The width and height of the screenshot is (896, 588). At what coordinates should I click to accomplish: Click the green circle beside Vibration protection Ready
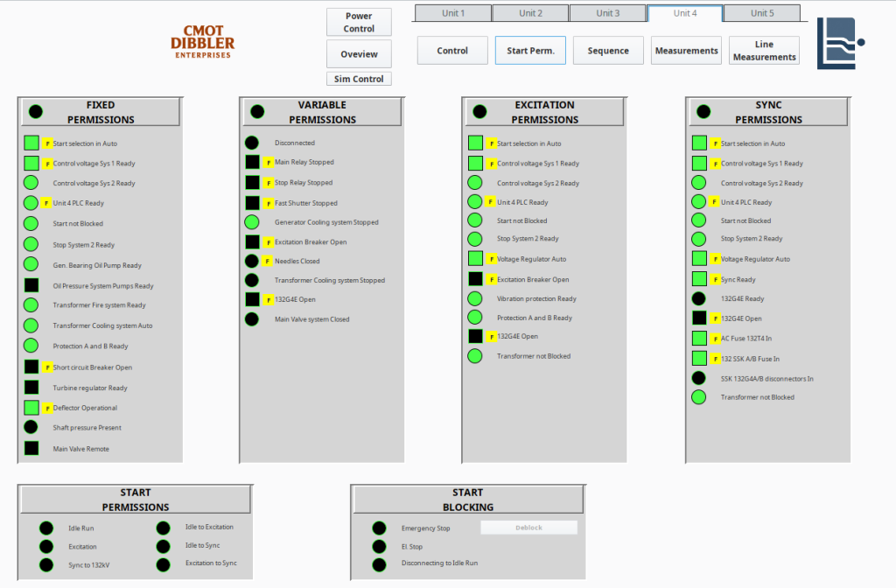point(475,298)
